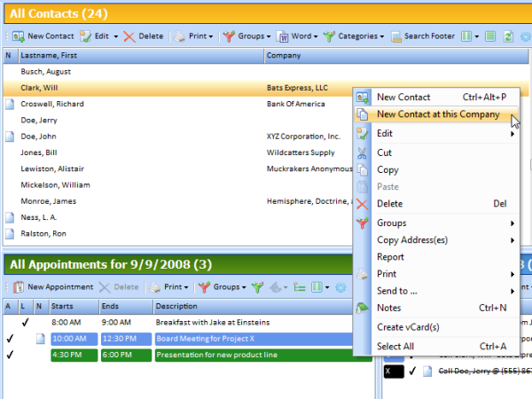
Task: Open the grid view dropdown arrow in contacts toolbar
Action: (x=477, y=36)
